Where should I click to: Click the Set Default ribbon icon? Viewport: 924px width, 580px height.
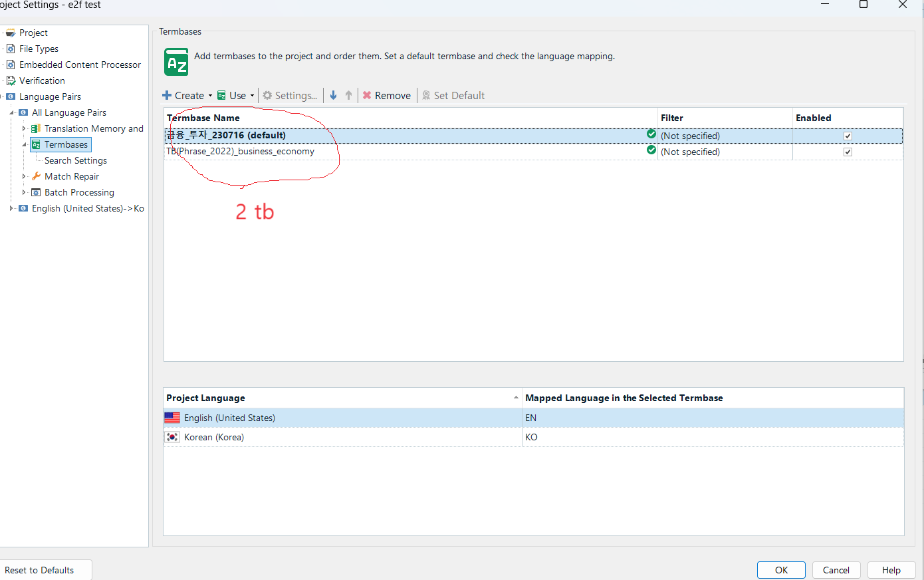click(x=426, y=95)
